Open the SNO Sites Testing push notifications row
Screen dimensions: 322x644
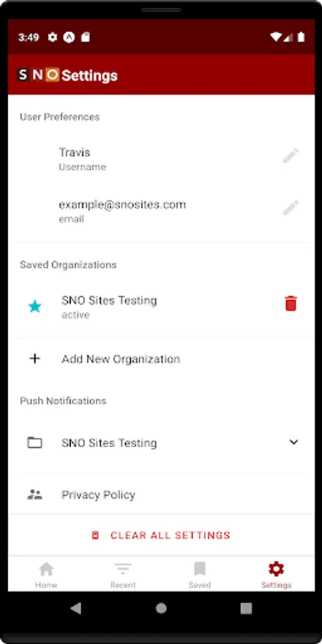tap(161, 442)
